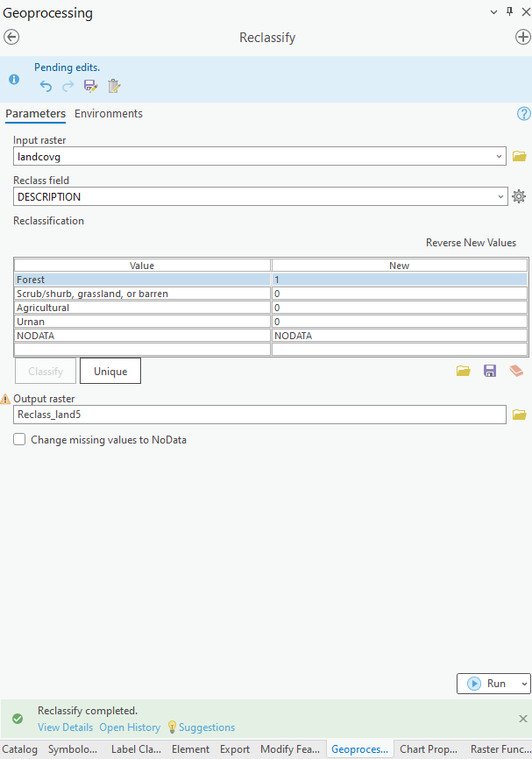Expand the Input raster dropdown
Viewport: 532px width, 759px height.
point(499,156)
